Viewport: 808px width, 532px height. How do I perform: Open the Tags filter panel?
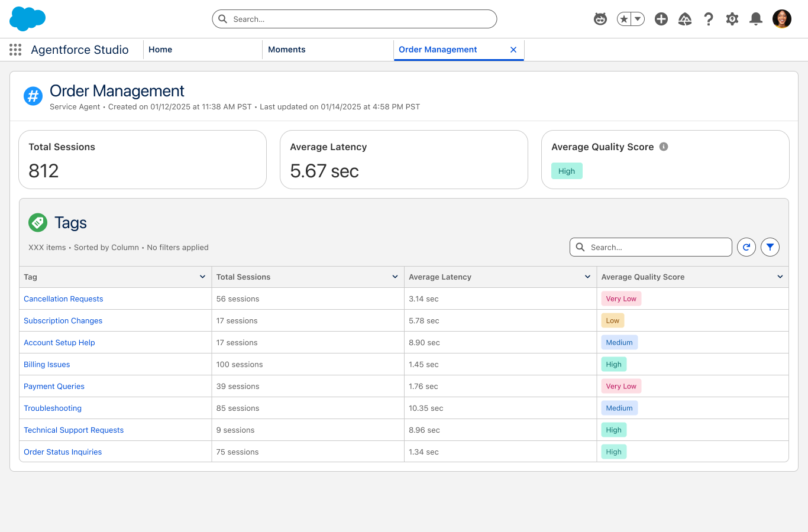click(770, 247)
